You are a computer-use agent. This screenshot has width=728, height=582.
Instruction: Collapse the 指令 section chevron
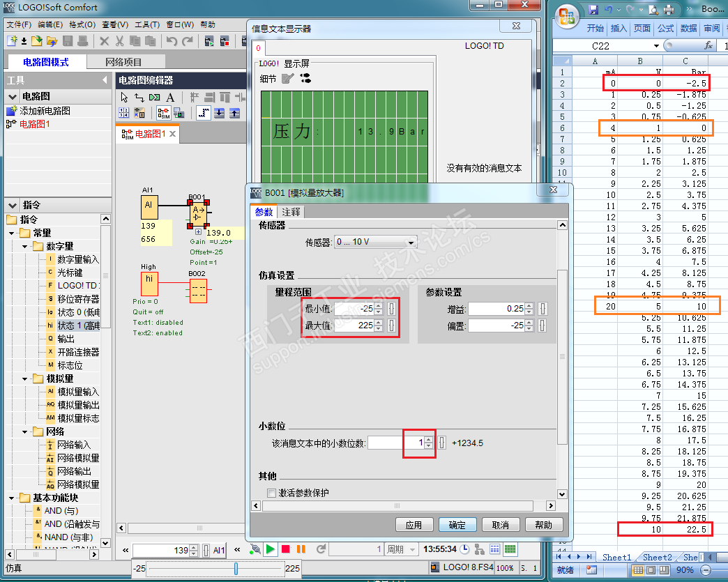(x=13, y=205)
